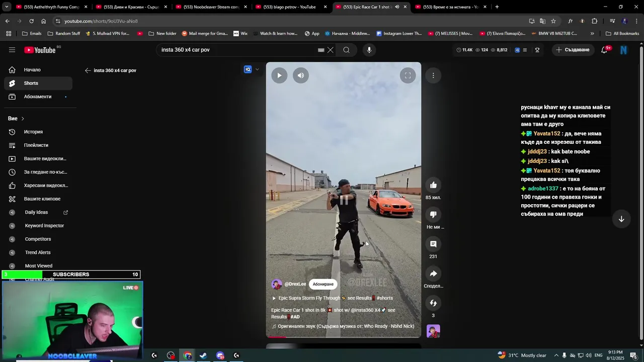
Task: Open Competitors in sidebar
Action: point(38,239)
